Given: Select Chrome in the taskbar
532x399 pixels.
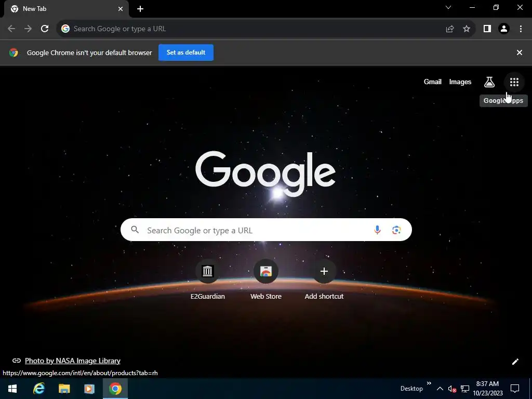Looking at the screenshot, I should (115, 389).
